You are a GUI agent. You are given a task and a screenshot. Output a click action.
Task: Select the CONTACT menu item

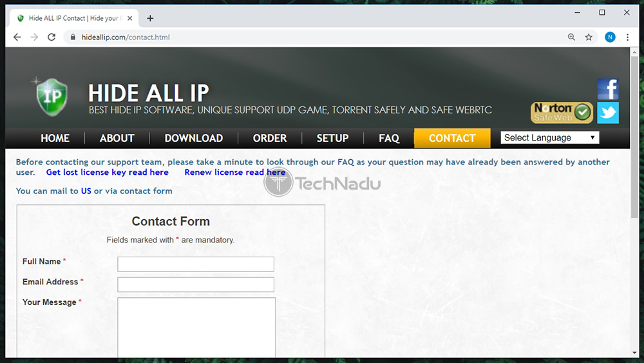point(452,138)
